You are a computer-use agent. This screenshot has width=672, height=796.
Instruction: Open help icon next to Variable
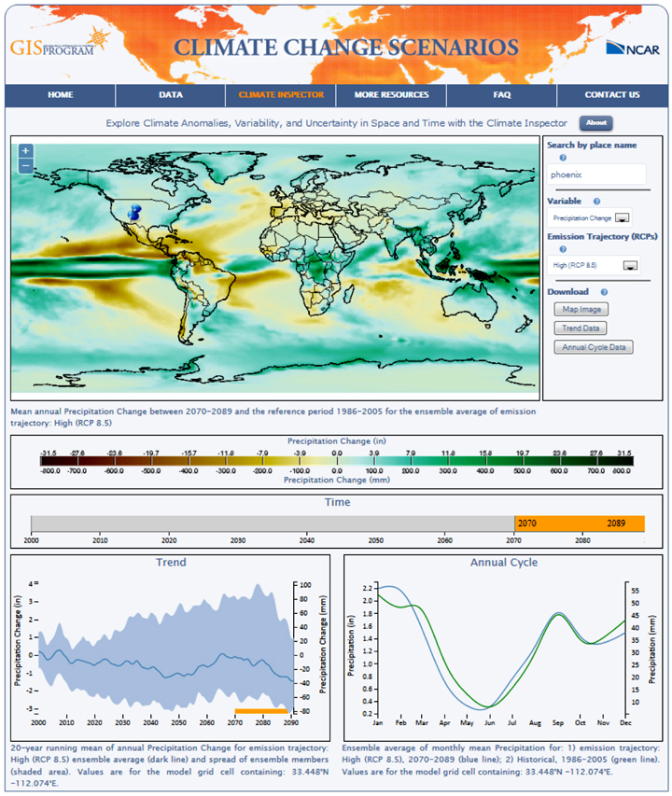tap(596, 201)
